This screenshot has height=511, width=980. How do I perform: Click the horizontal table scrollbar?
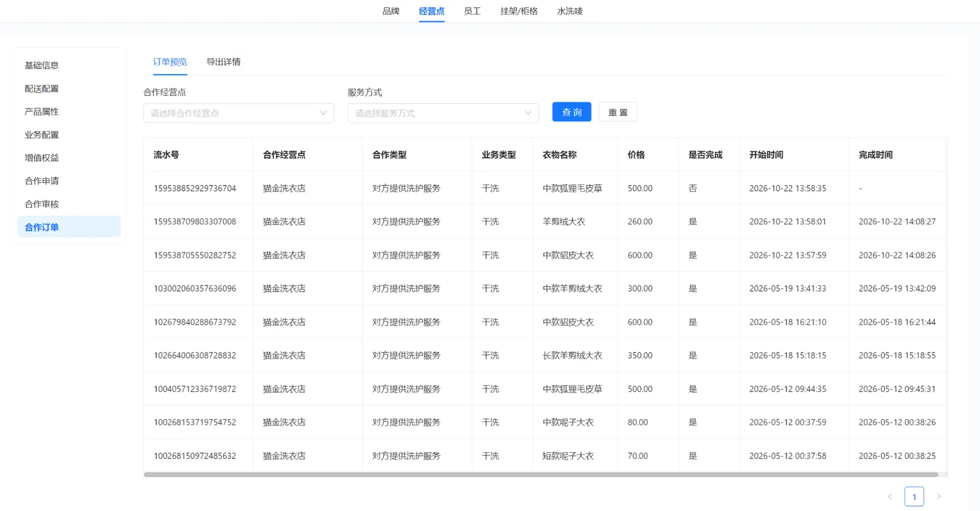tap(541, 475)
